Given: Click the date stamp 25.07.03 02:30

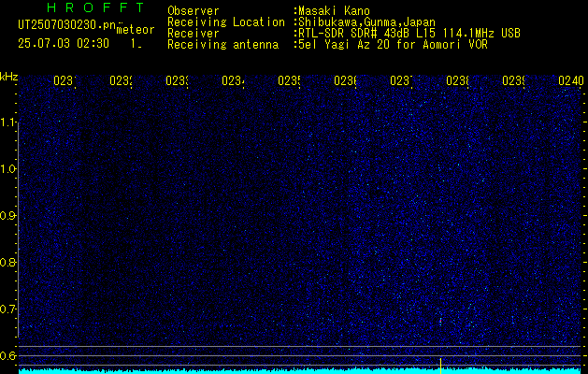Looking at the screenshot, I should point(64,44).
